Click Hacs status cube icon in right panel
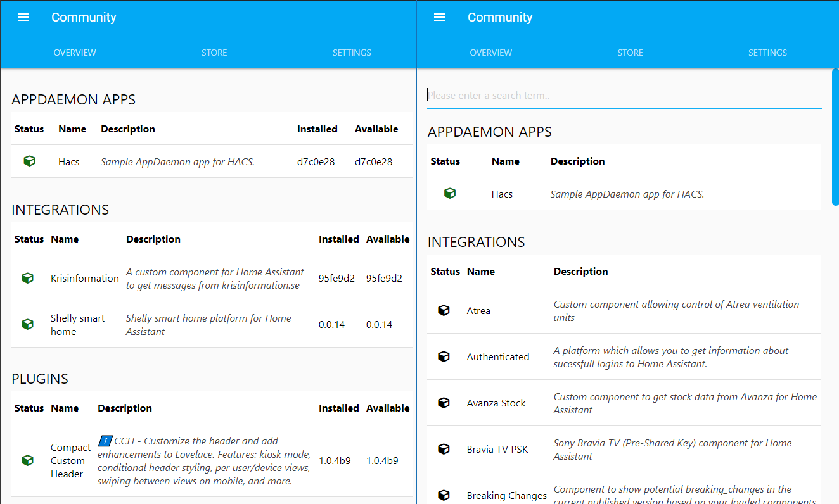This screenshot has width=839, height=504. point(450,194)
